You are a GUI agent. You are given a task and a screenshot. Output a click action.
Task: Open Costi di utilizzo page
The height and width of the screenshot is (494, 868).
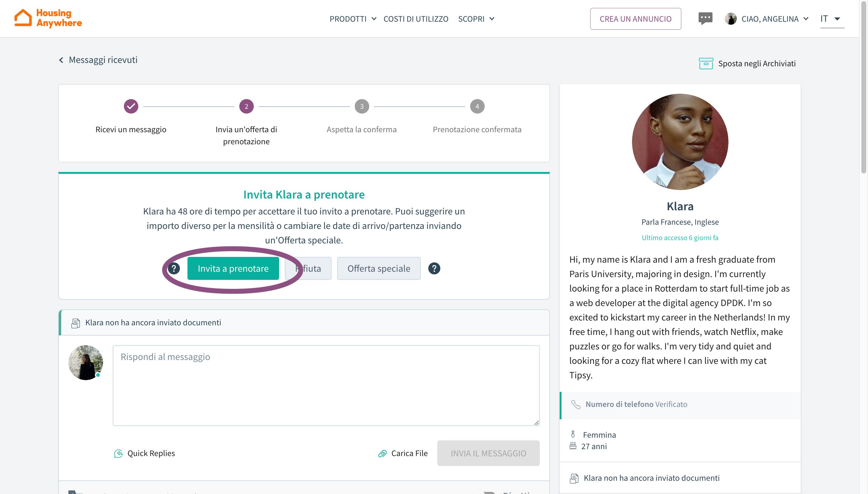point(416,19)
